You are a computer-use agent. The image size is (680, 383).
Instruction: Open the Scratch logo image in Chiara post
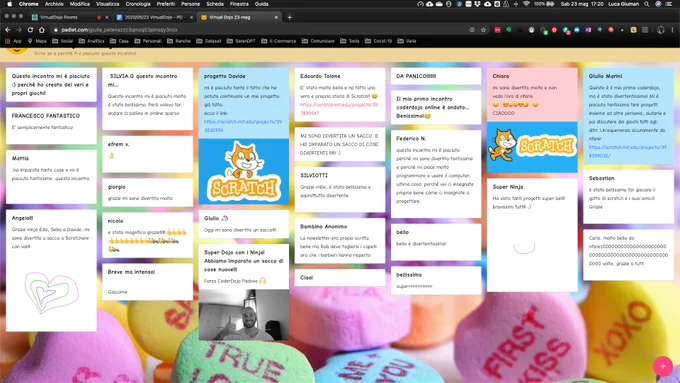point(532,147)
